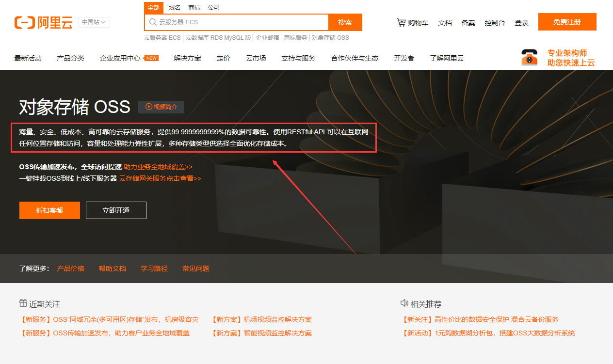Screen dimensions: 613x364
Task: Open 云数据库 RDS MySQL 版 suggestion
Action: pyautogui.click(x=218, y=38)
